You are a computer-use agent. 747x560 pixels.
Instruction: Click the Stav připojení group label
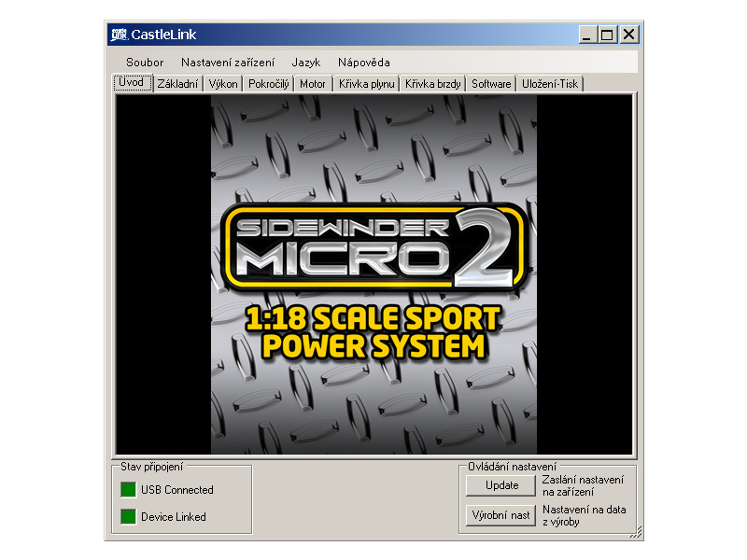[151, 467]
